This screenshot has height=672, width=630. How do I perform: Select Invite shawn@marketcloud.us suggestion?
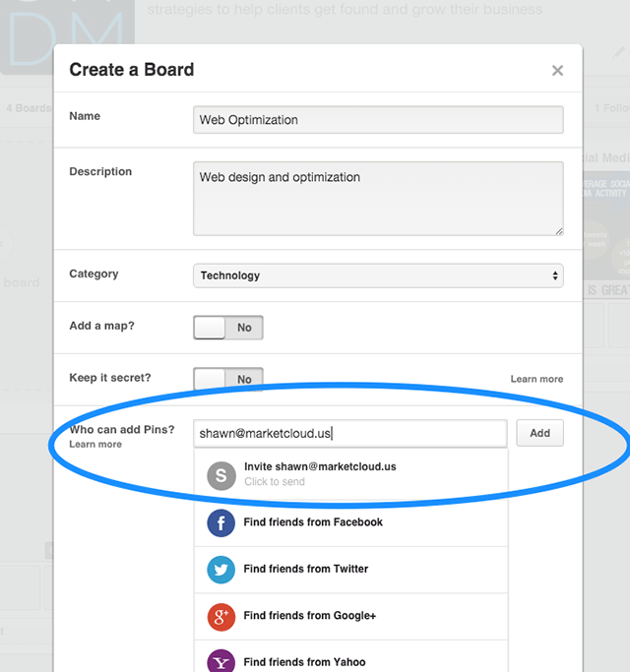coord(350,474)
